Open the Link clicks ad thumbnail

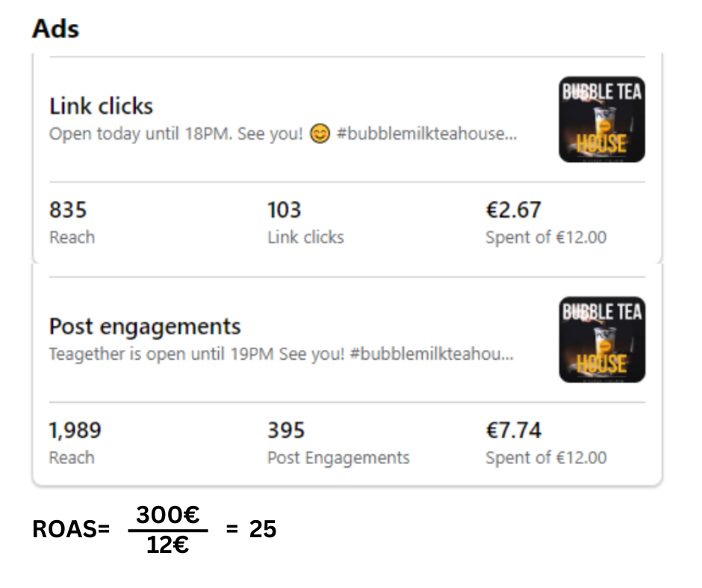click(x=601, y=119)
